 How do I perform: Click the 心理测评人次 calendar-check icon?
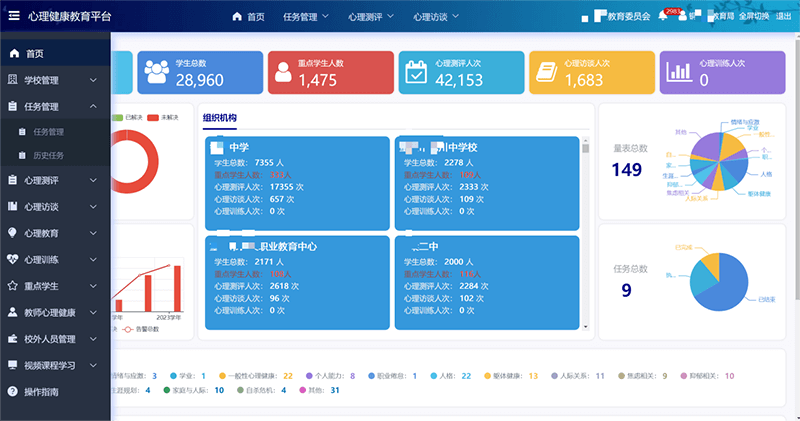pyautogui.click(x=417, y=72)
